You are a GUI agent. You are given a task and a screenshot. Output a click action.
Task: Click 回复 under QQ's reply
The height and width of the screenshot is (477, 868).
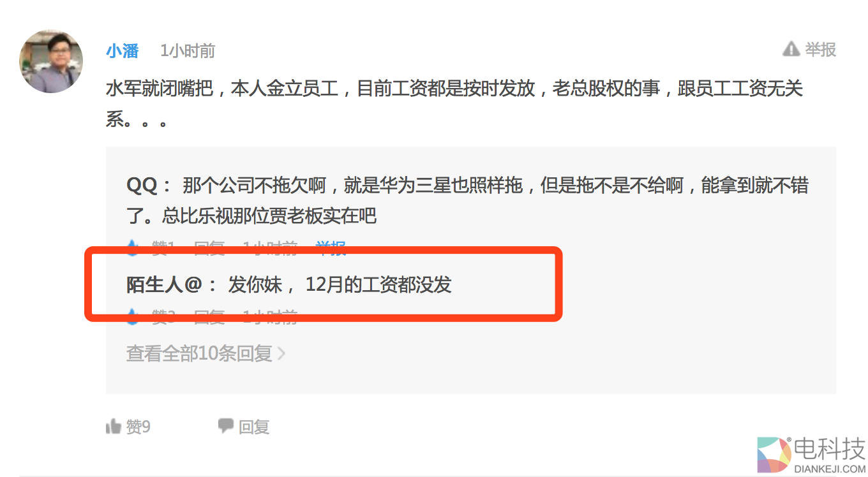pyautogui.click(x=209, y=248)
